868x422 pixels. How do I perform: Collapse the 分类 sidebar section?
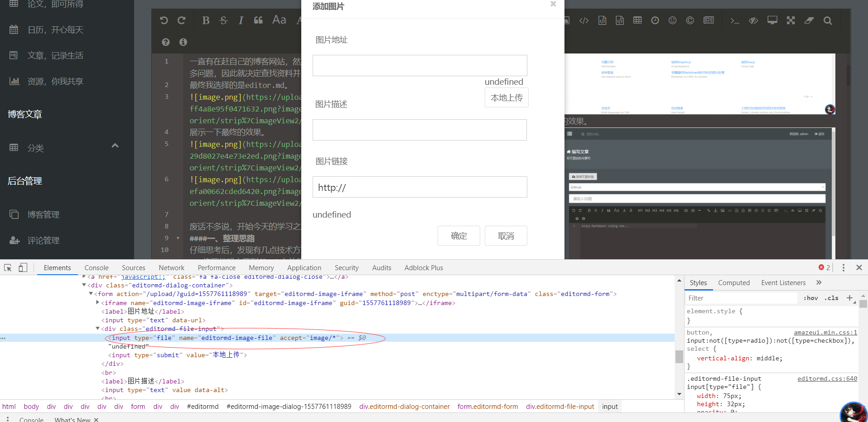point(115,146)
